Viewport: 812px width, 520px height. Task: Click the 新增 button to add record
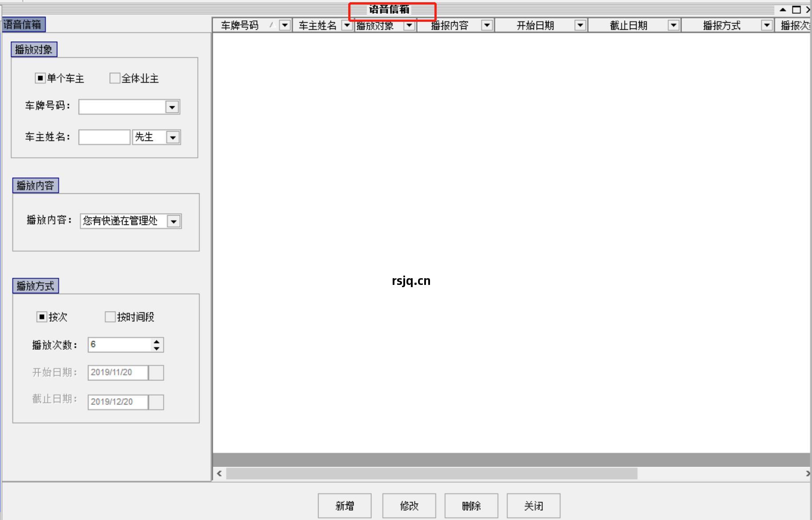pos(344,505)
